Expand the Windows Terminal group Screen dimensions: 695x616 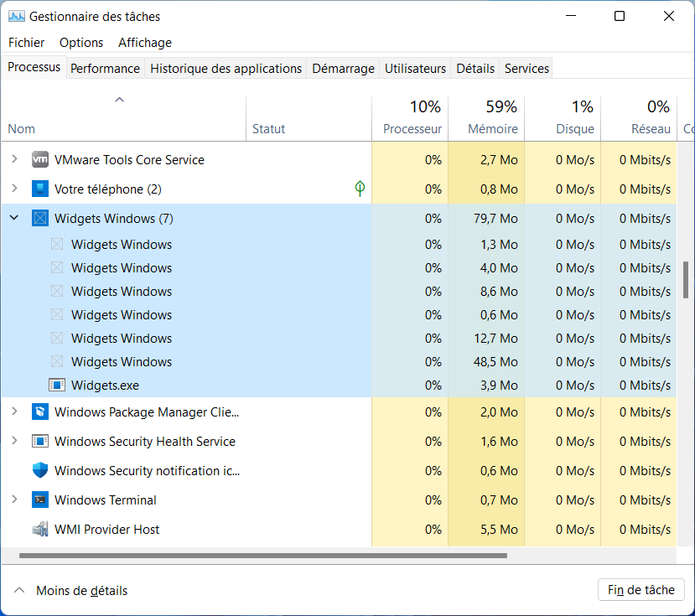click(x=14, y=499)
